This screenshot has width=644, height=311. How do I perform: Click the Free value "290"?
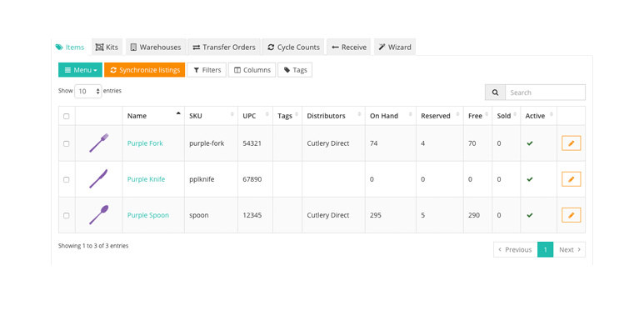point(474,215)
